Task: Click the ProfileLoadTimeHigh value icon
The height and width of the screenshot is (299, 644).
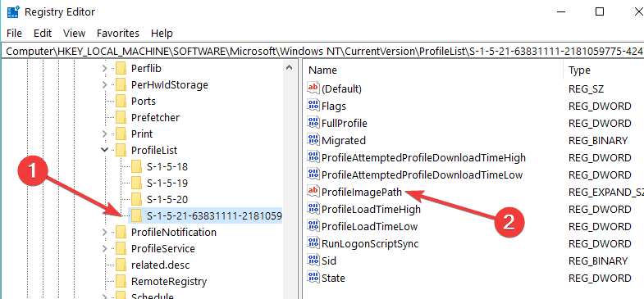Action: [x=313, y=209]
